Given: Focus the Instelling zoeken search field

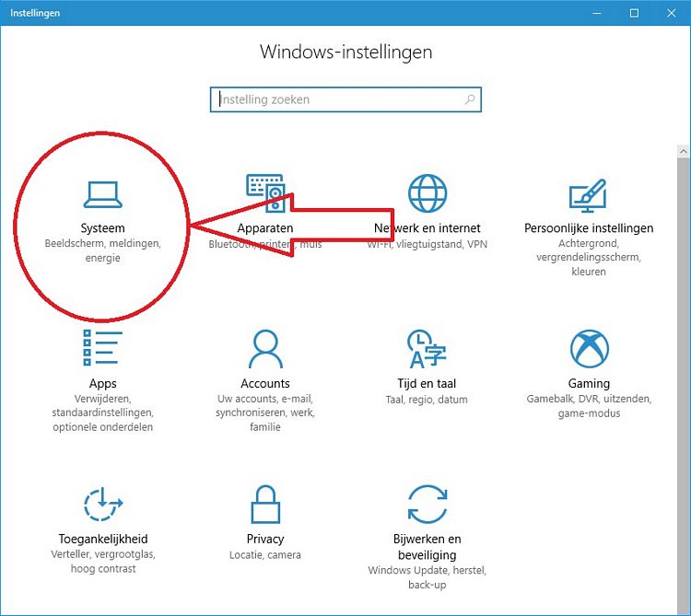Looking at the screenshot, I should point(345,99).
